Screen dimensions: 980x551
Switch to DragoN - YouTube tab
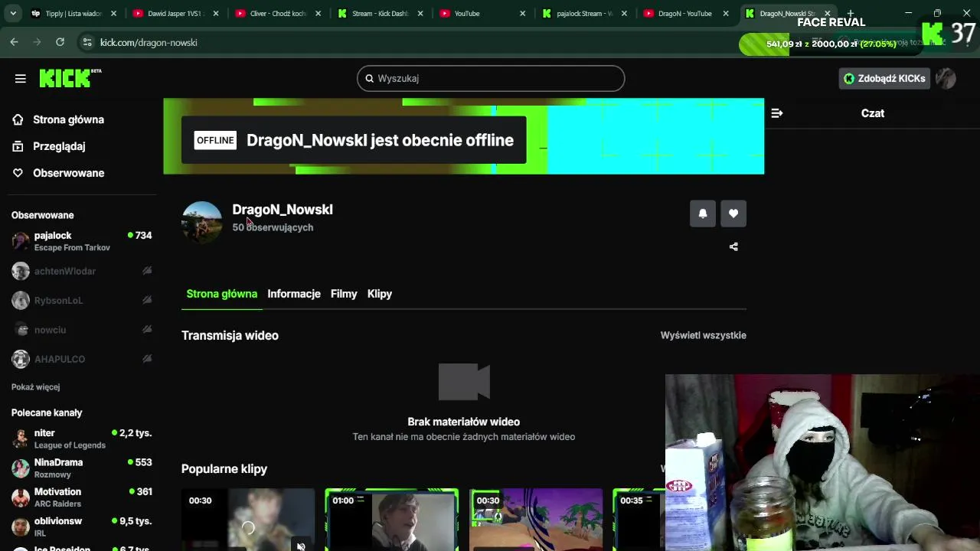[x=685, y=13]
